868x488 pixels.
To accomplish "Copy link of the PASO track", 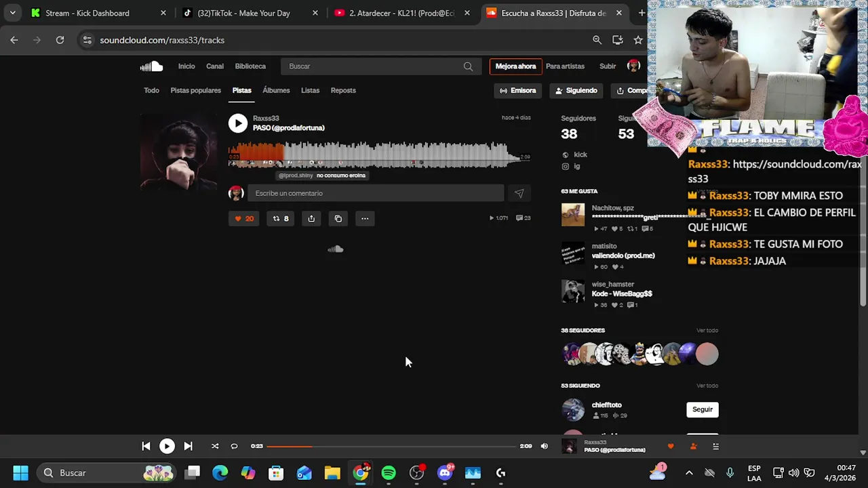I will (x=338, y=218).
